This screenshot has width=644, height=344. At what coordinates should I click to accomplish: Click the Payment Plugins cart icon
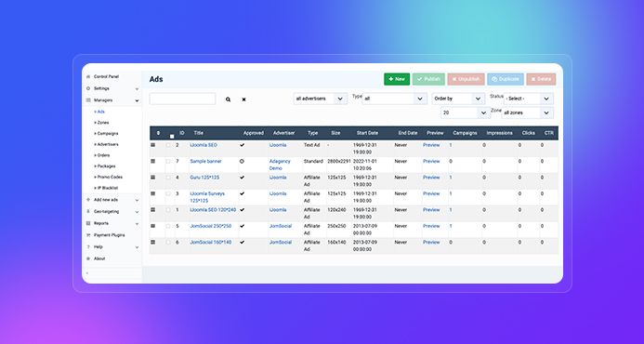click(88, 235)
